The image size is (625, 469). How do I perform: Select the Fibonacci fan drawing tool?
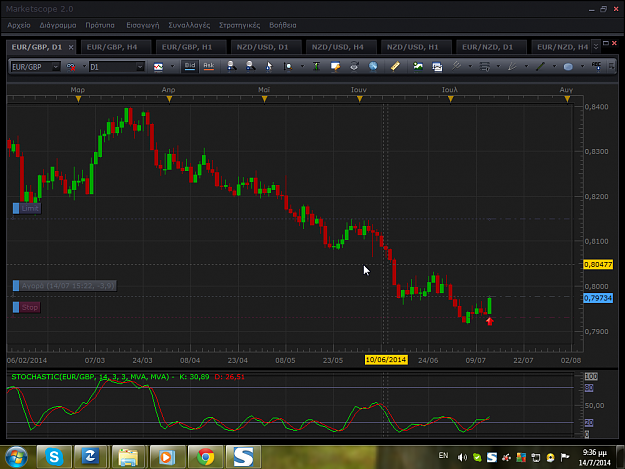pyautogui.click(x=512, y=66)
